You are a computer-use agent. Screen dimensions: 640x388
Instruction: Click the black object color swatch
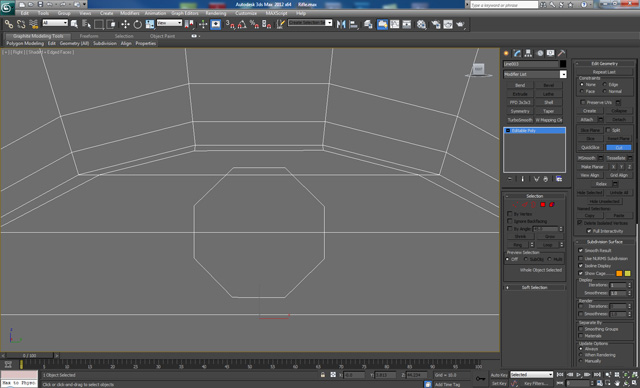(x=563, y=64)
